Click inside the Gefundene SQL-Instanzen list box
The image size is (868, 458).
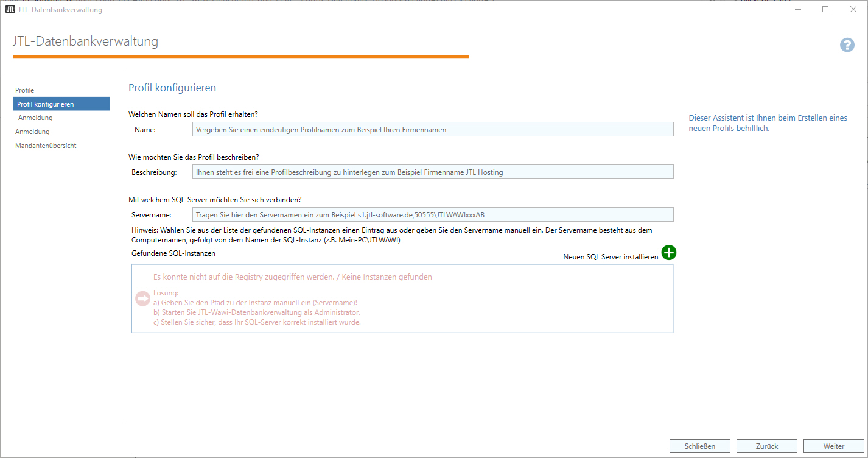402,298
